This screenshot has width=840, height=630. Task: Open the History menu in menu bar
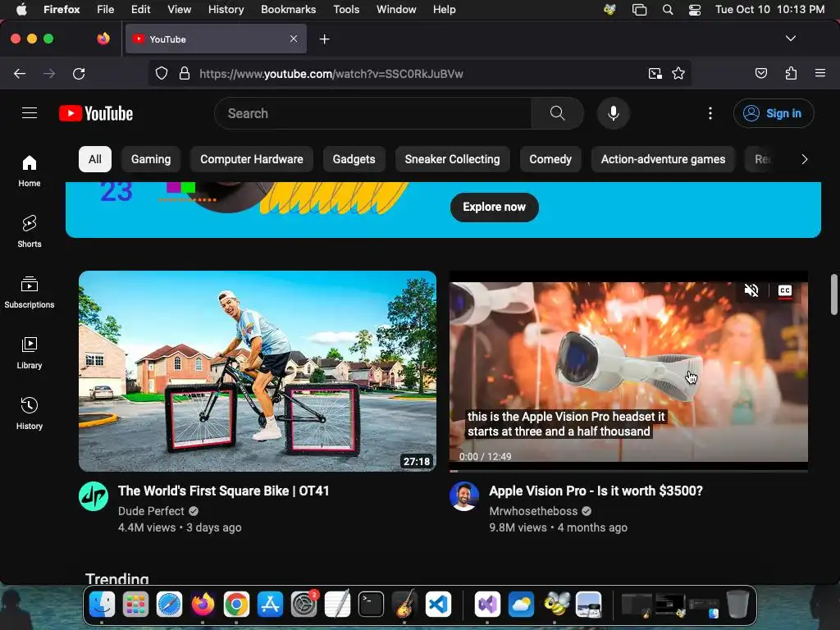[x=226, y=9]
